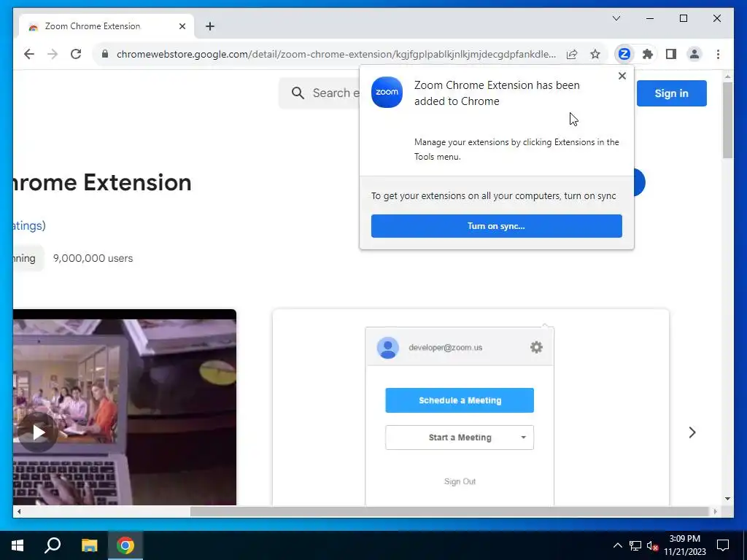Screen dimensions: 747x560
Task: Open the Extensions puzzle icon
Action: (648, 54)
